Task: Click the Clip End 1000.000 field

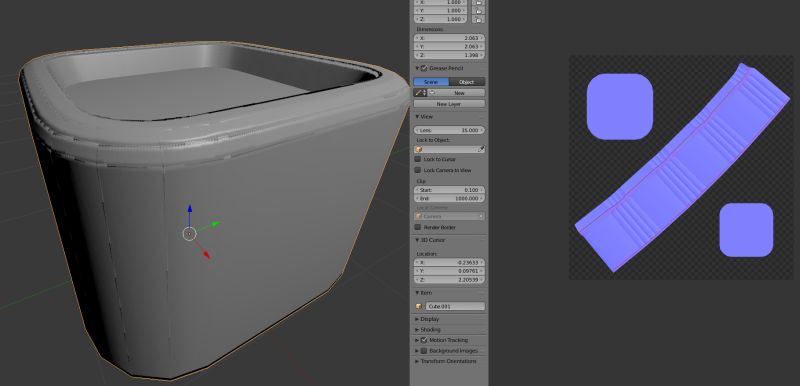Action: click(x=449, y=198)
